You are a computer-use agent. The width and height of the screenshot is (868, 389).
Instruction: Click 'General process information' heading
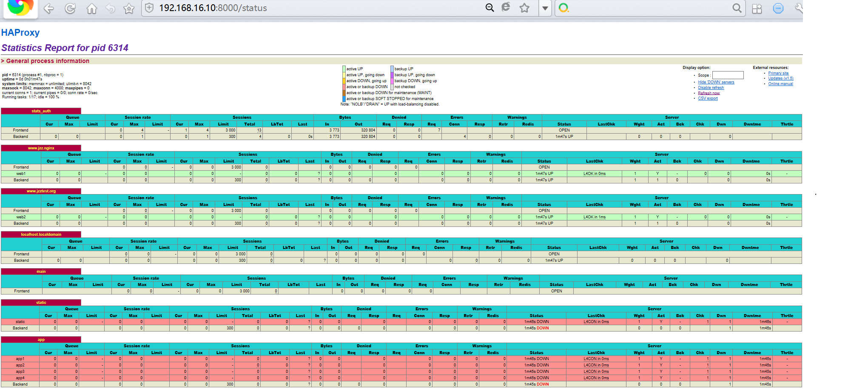48,61
